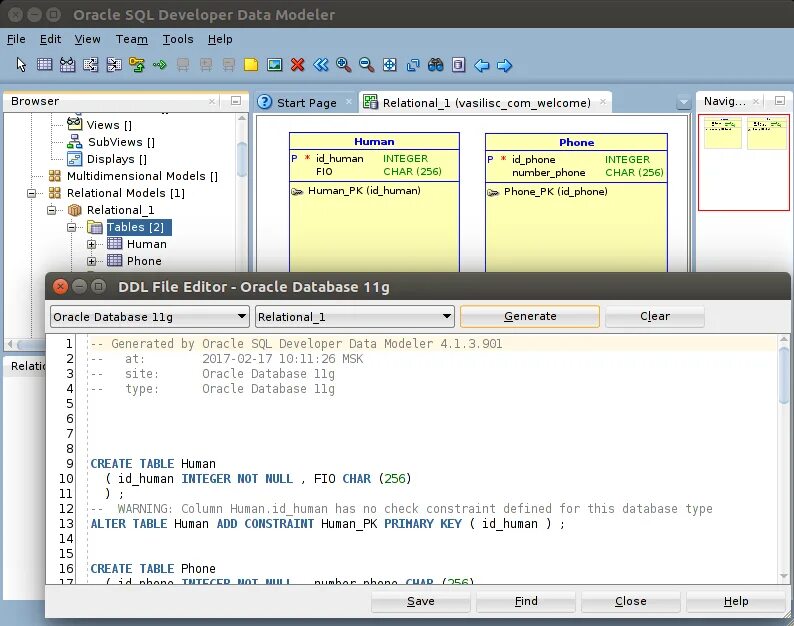Expand the Phone table node

tap(91, 261)
